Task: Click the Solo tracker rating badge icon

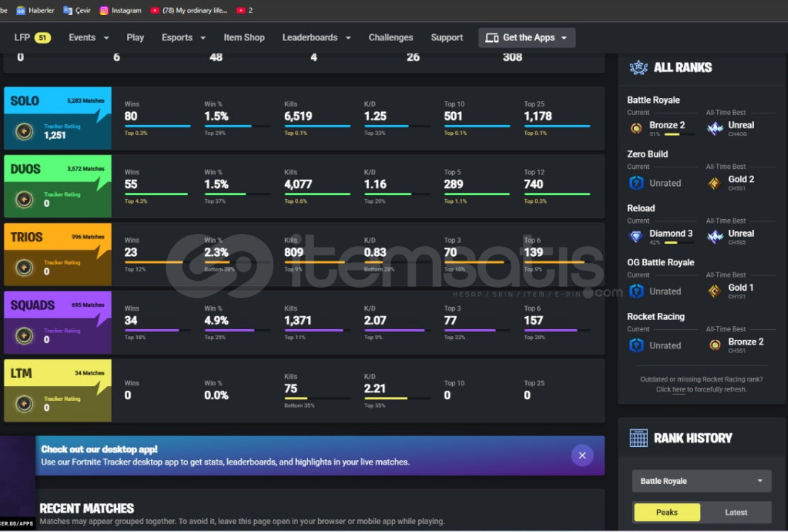Action: (x=23, y=132)
